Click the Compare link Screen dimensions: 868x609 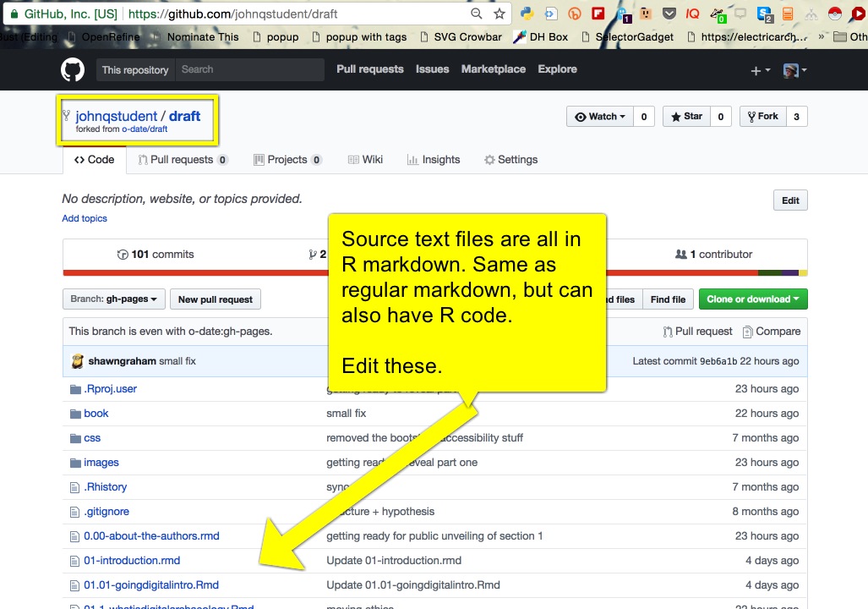[x=772, y=332]
